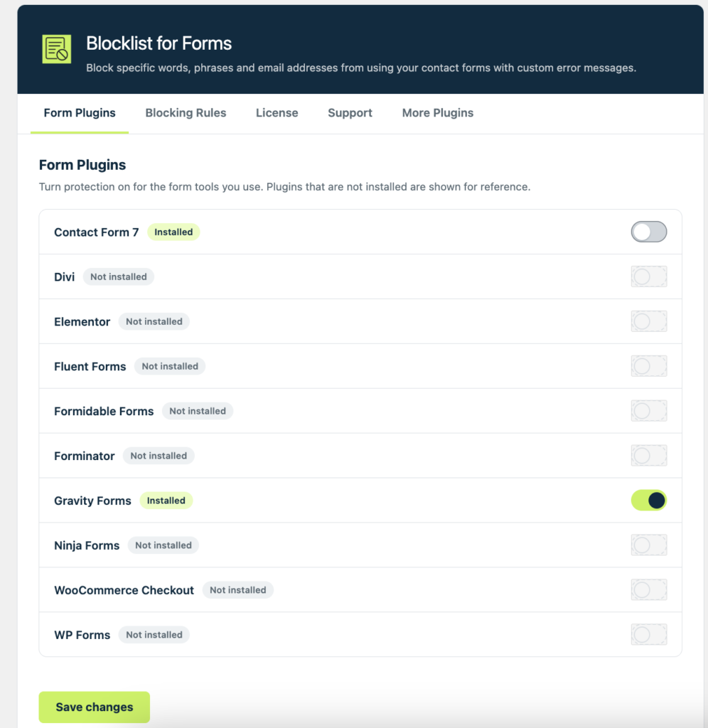The image size is (708, 728).
Task: Switch to the Blocking Rules tab
Action: pos(186,113)
